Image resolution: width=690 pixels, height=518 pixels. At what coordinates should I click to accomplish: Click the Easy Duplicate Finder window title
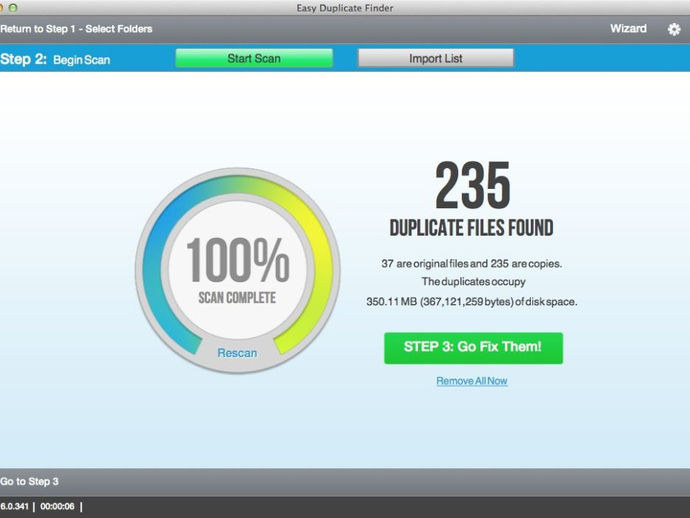coord(345,8)
